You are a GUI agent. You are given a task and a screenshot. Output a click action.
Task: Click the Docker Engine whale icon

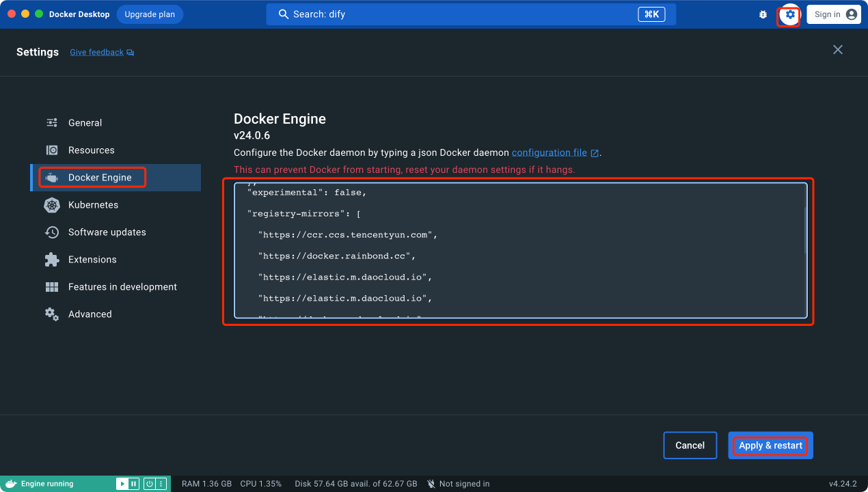[x=52, y=178]
